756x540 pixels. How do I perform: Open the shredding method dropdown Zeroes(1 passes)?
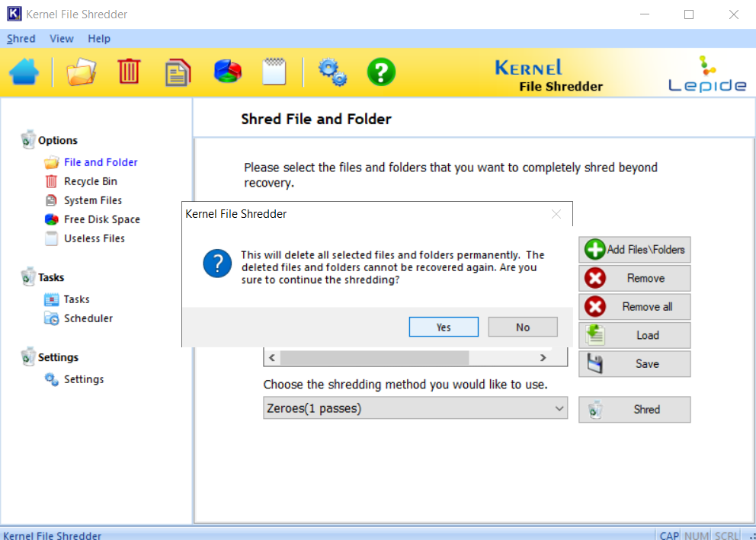tap(415, 408)
